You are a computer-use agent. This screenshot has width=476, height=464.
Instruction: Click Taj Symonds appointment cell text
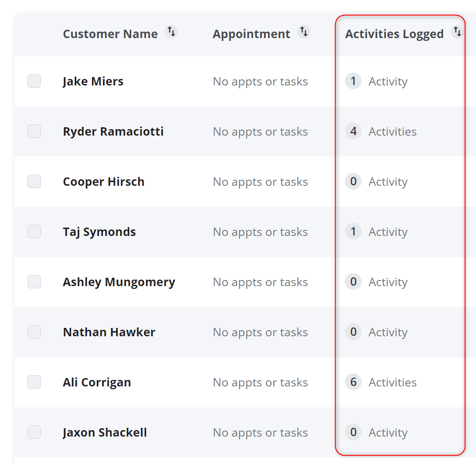[x=260, y=232]
